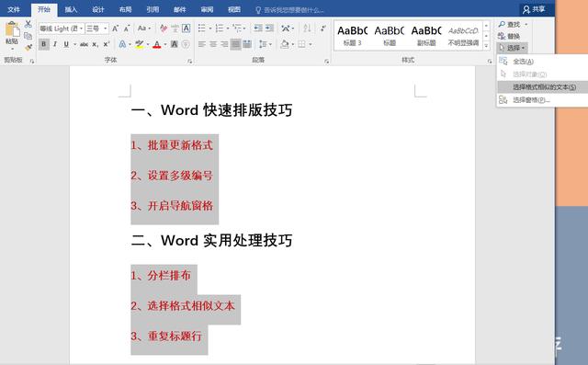The height and width of the screenshot is (365, 588).
Task: Click the Cut scissors icon
Action: (28, 25)
